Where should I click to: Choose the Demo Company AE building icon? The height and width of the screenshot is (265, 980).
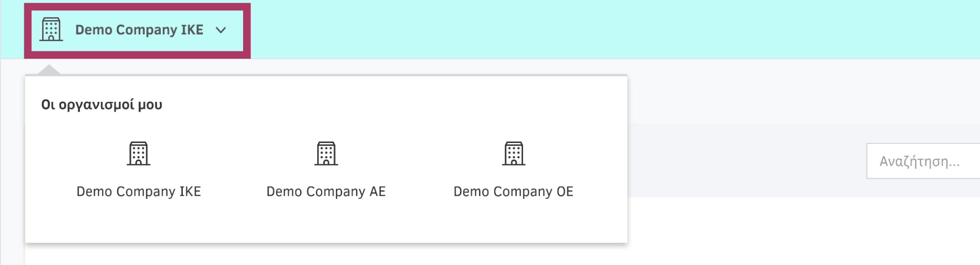[326, 154]
